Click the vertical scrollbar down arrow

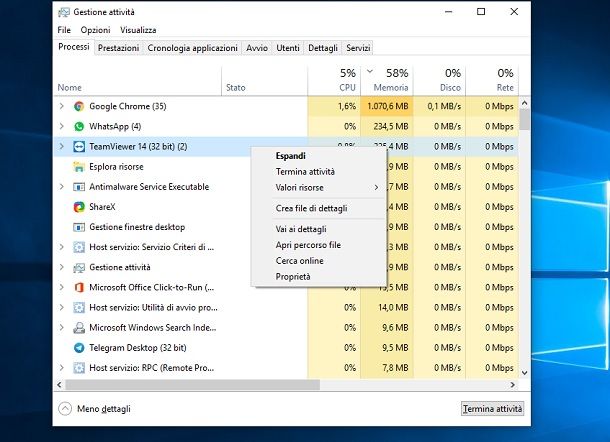(524, 373)
